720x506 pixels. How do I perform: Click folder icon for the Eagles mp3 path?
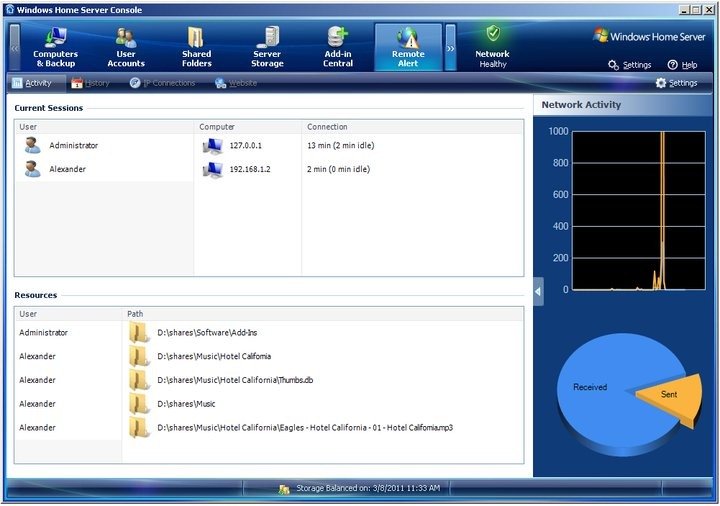(139, 428)
